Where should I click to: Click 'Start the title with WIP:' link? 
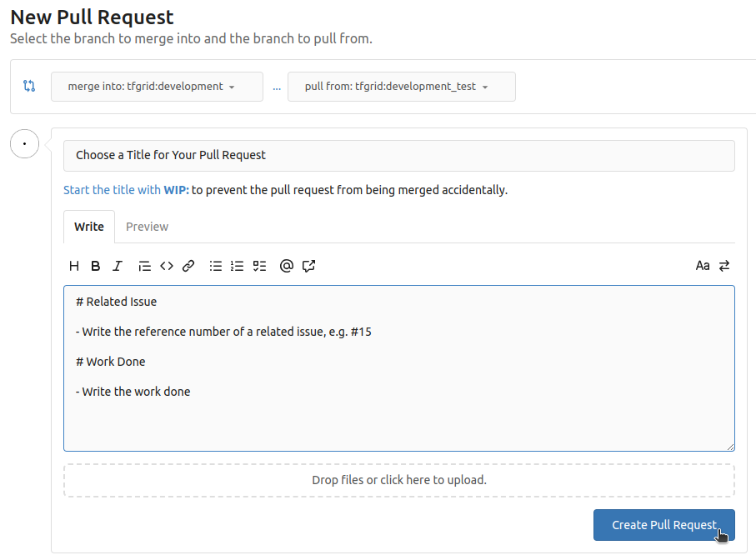click(126, 190)
